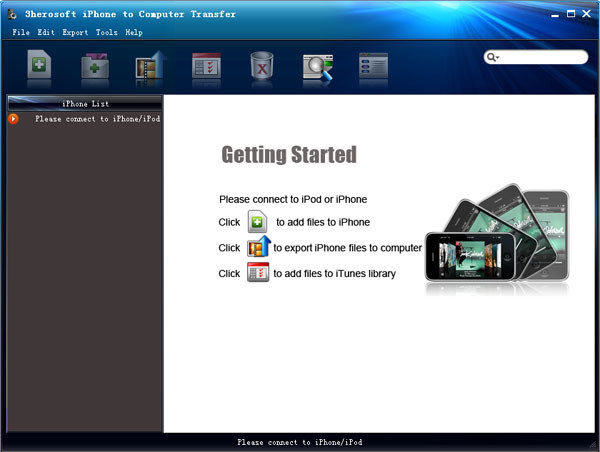Click the Add Folder toolbar icon
The image size is (600, 452).
click(x=95, y=65)
